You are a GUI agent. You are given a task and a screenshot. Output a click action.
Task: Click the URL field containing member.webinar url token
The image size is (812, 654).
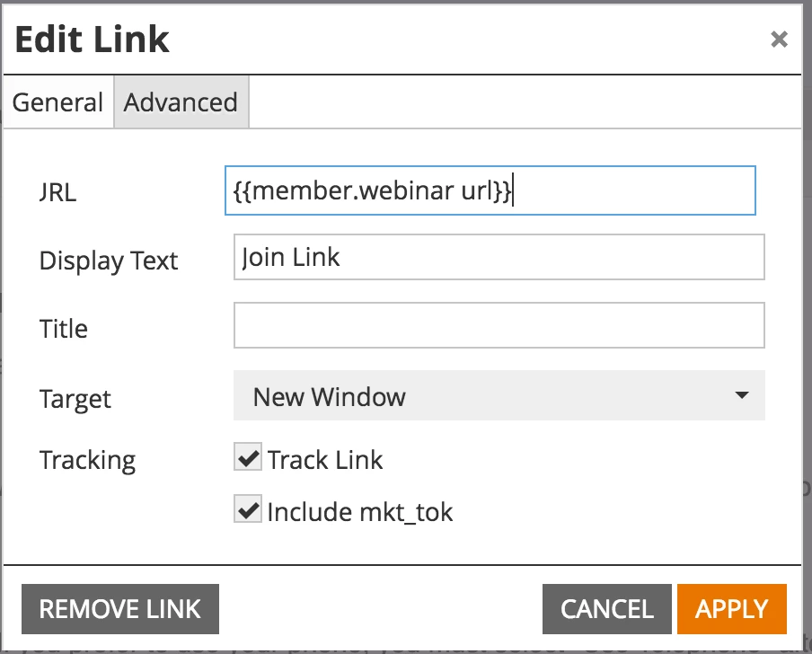(x=490, y=190)
